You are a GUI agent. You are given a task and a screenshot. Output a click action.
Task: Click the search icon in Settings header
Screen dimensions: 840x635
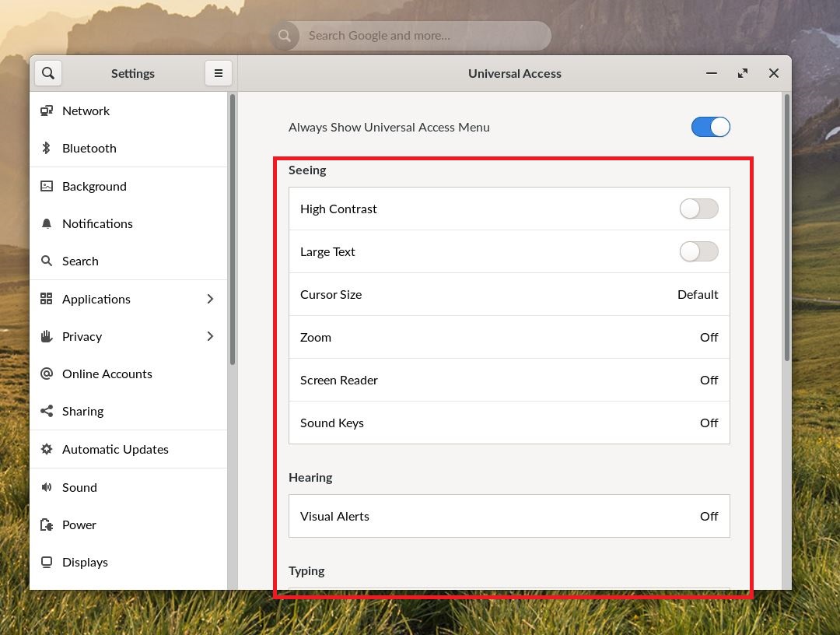pos(48,73)
